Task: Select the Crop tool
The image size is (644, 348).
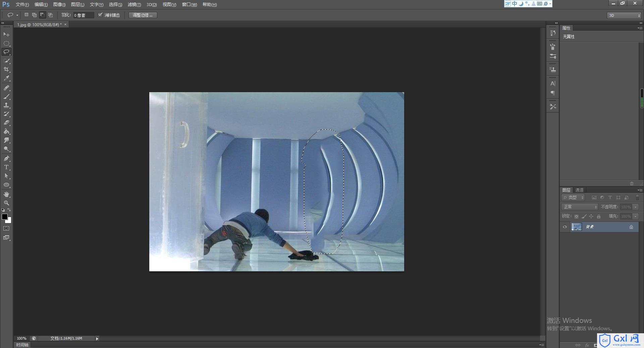Action: (6, 69)
